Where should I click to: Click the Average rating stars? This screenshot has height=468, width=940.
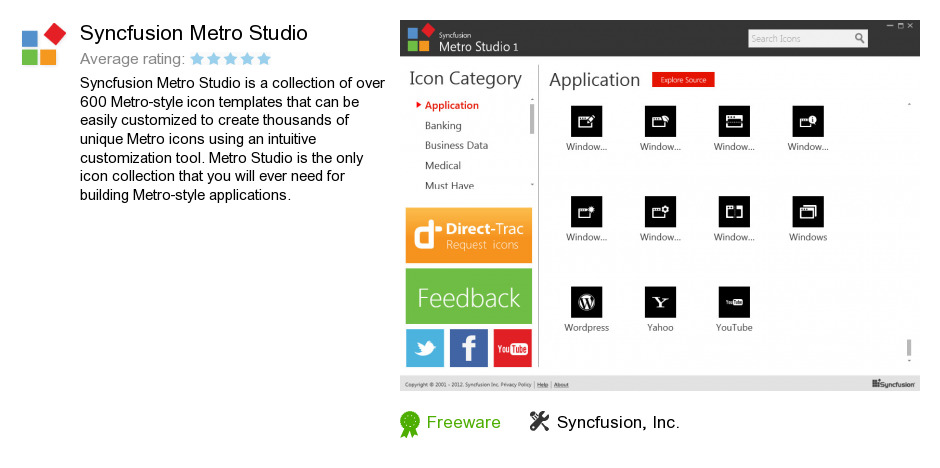coord(231,59)
